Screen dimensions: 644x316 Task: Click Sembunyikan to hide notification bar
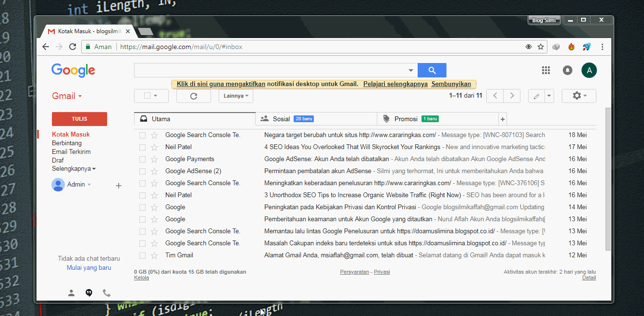click(451, 84)
